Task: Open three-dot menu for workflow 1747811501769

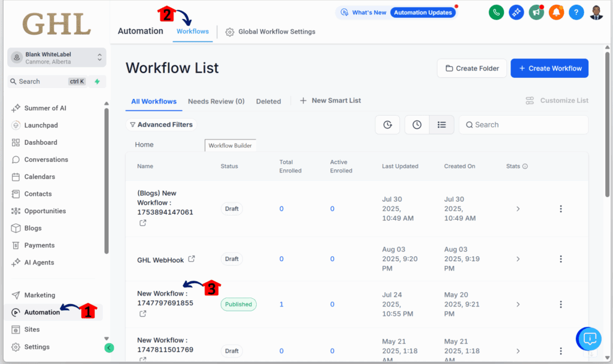Action: (x=560, y=351)
